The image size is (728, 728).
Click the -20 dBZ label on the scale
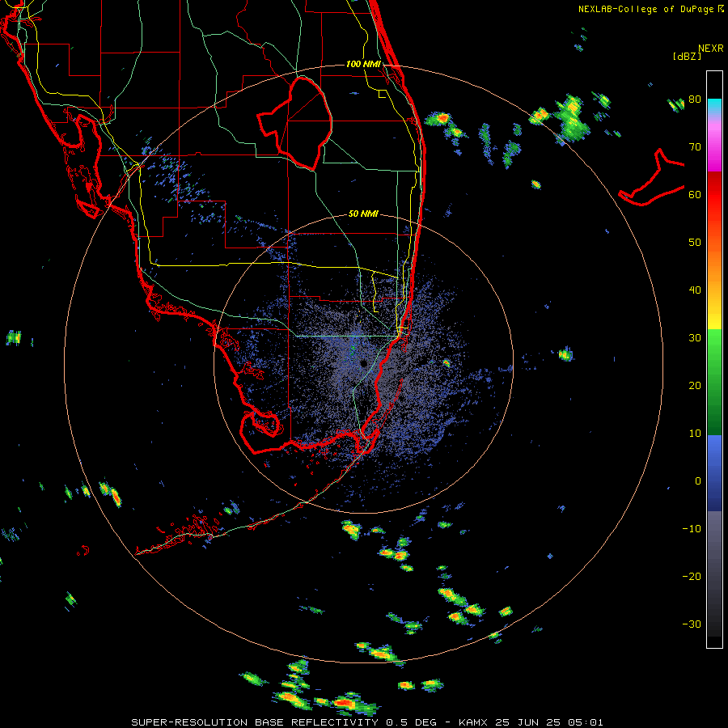692,577
